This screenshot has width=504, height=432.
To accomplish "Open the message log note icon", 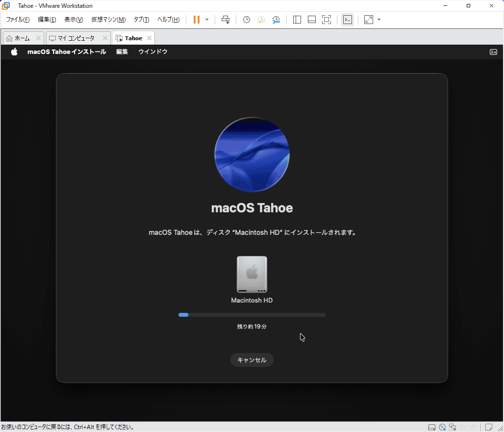I will tap(489, 427).
